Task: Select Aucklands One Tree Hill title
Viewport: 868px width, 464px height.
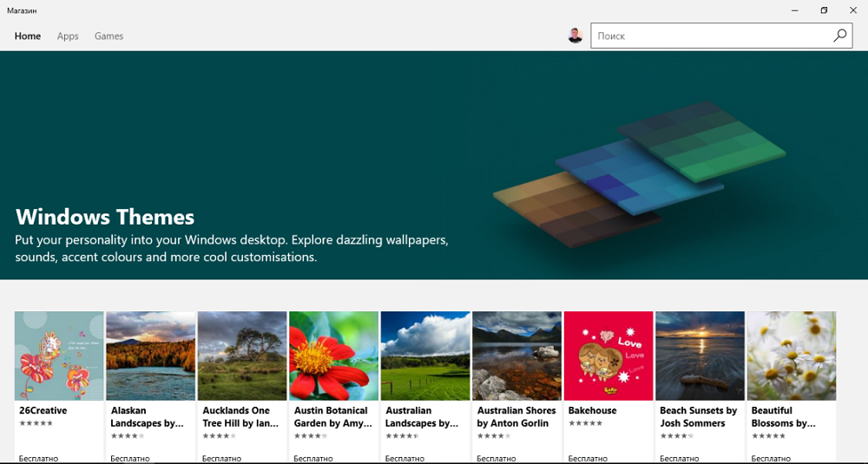Action: [240, 416]
